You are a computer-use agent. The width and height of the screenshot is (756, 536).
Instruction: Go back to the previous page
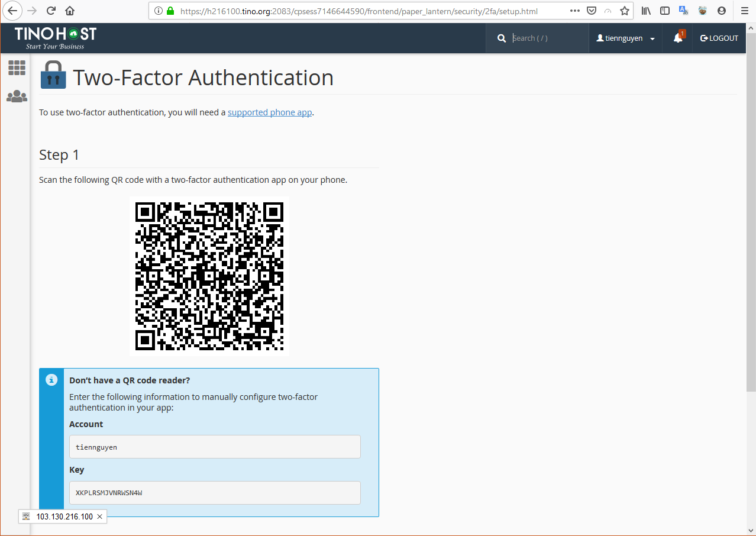(x=13, y=11)
